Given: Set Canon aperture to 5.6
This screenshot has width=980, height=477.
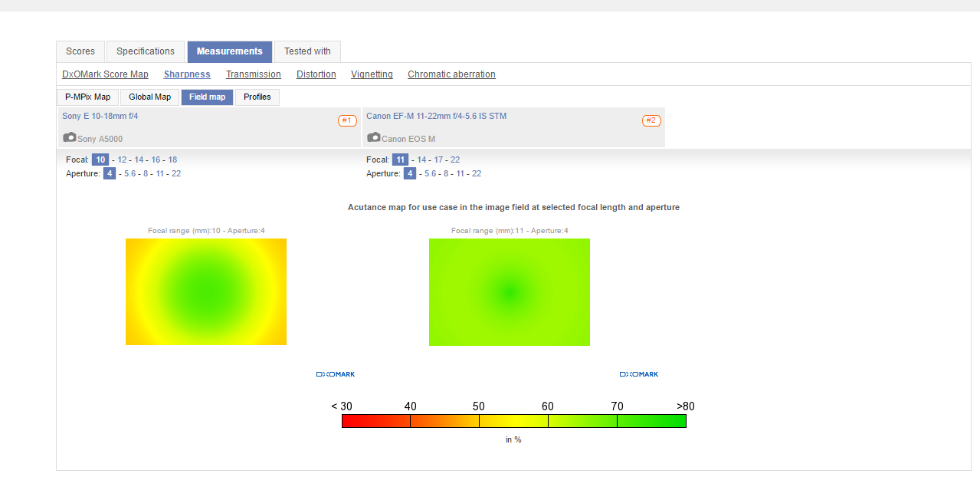Looking at the screenshot, I should coord(430,173).
